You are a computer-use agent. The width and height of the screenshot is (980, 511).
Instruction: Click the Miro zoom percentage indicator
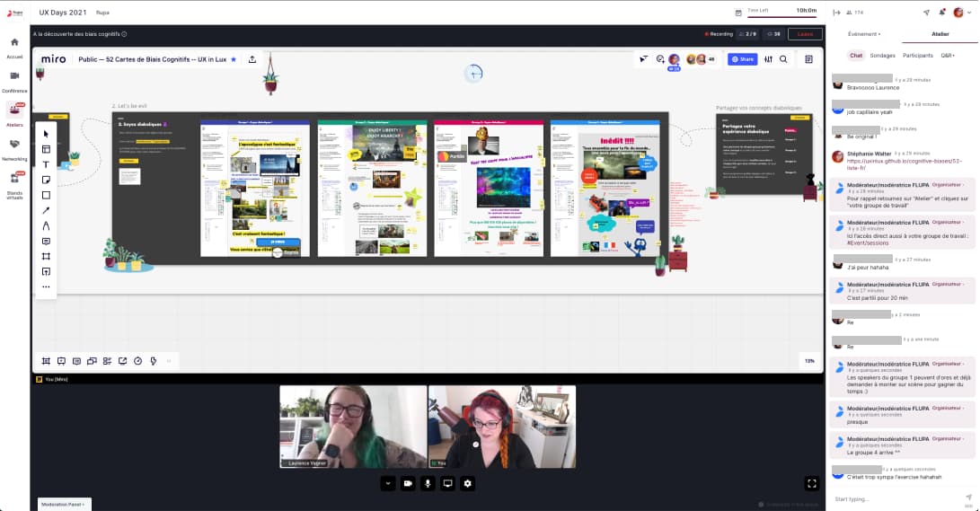pos(808,361)
